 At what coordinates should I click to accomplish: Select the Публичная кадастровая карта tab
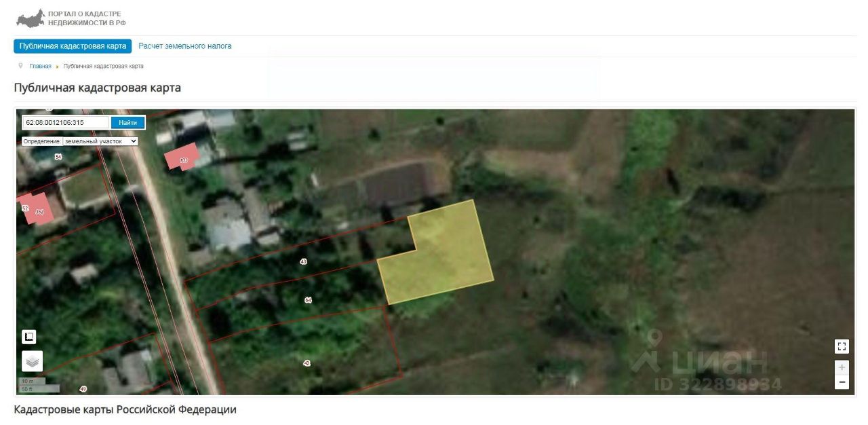click(73, 46)
